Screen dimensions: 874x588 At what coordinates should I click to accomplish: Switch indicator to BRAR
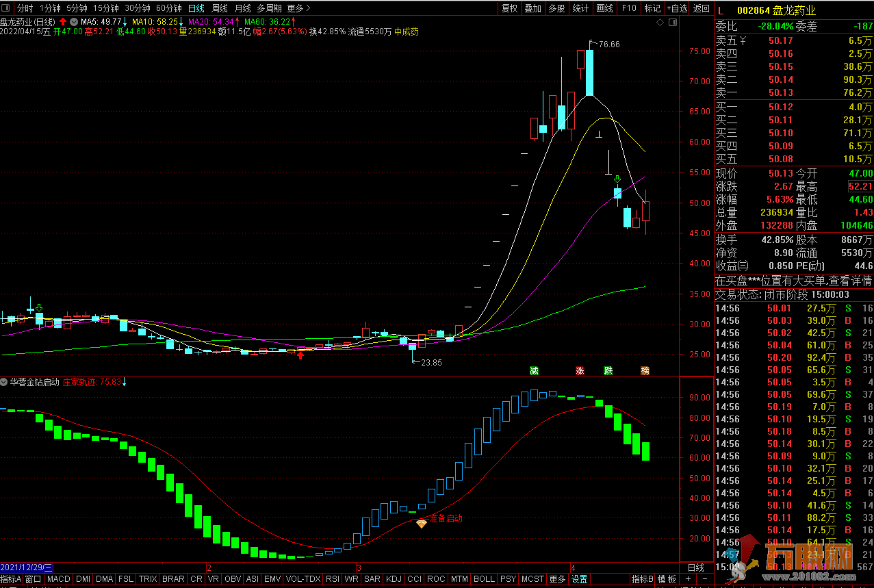pyautogui.click(x=173, y=579)
